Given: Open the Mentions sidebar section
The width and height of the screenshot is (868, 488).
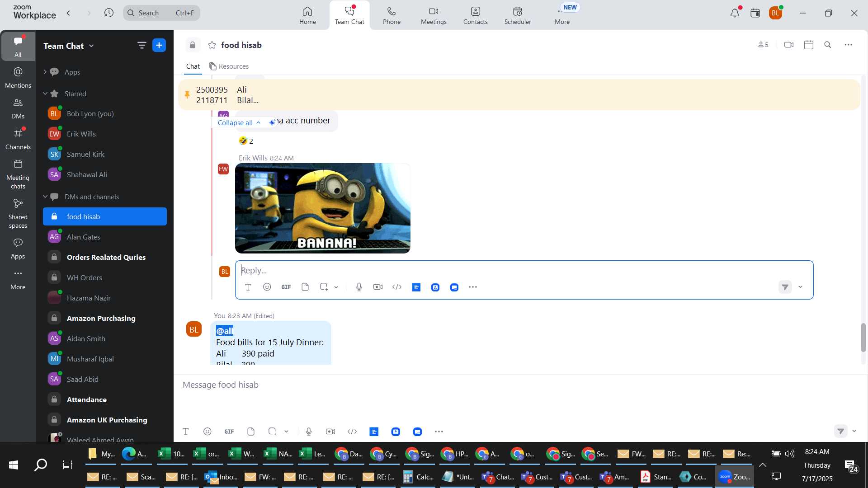Looking at the screenshot, I should (18, 78).
